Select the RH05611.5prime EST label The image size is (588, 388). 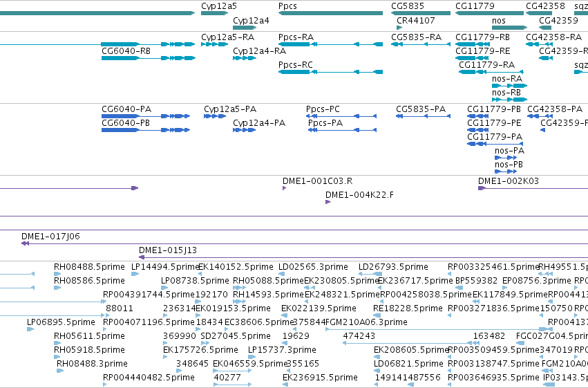point(89,336)
